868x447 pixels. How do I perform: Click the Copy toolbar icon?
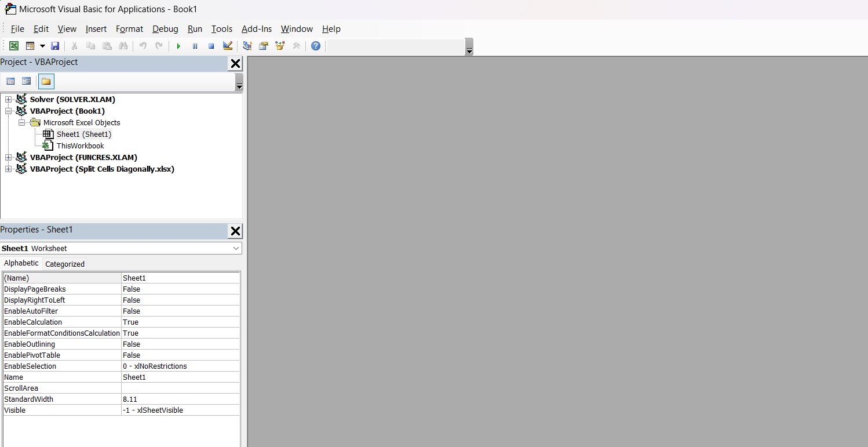click(90, 46)
